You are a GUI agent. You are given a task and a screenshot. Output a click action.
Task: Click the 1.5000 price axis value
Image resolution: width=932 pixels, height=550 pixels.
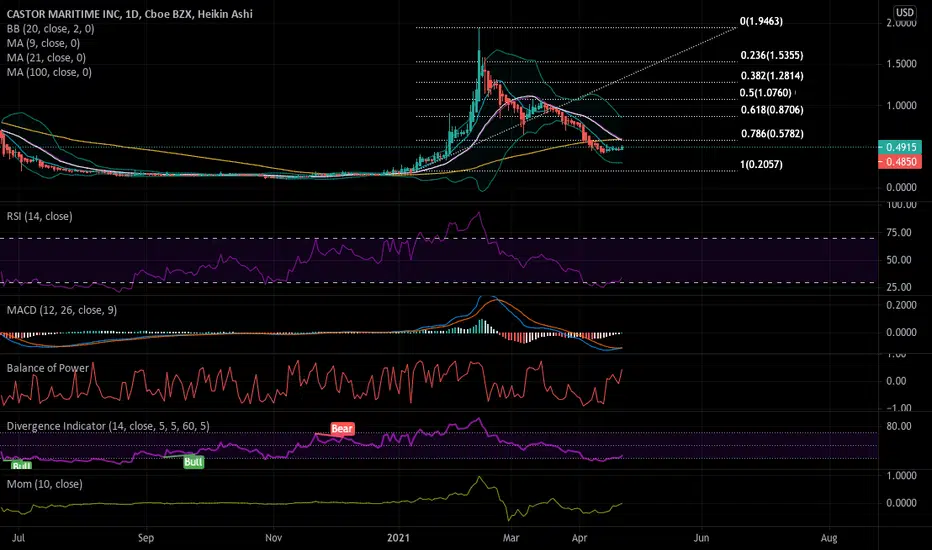901,64
